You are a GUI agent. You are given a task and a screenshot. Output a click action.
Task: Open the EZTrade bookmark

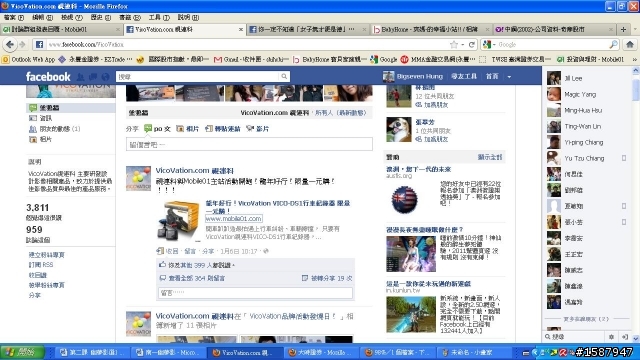[x=95, y=60]
